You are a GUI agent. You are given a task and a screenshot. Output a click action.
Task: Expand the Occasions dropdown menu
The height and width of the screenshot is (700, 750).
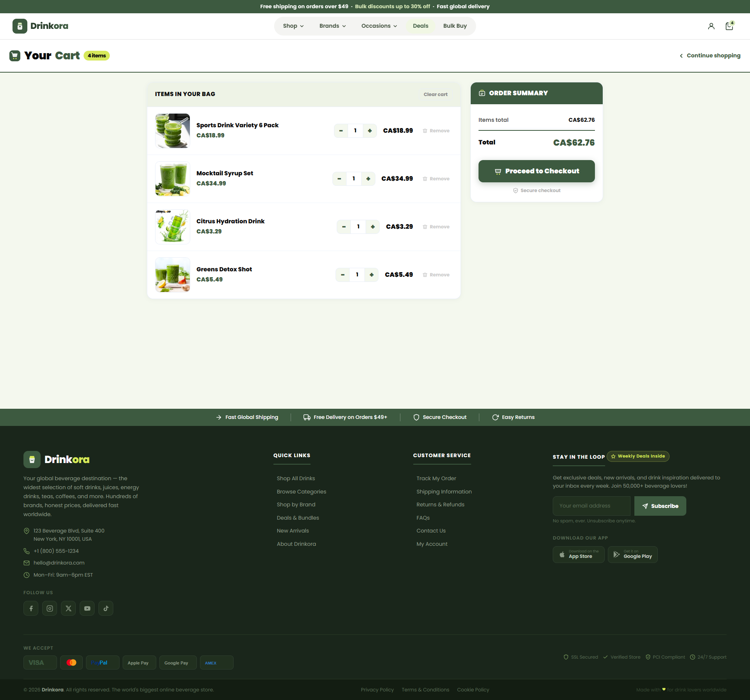[x=379, y=26]
